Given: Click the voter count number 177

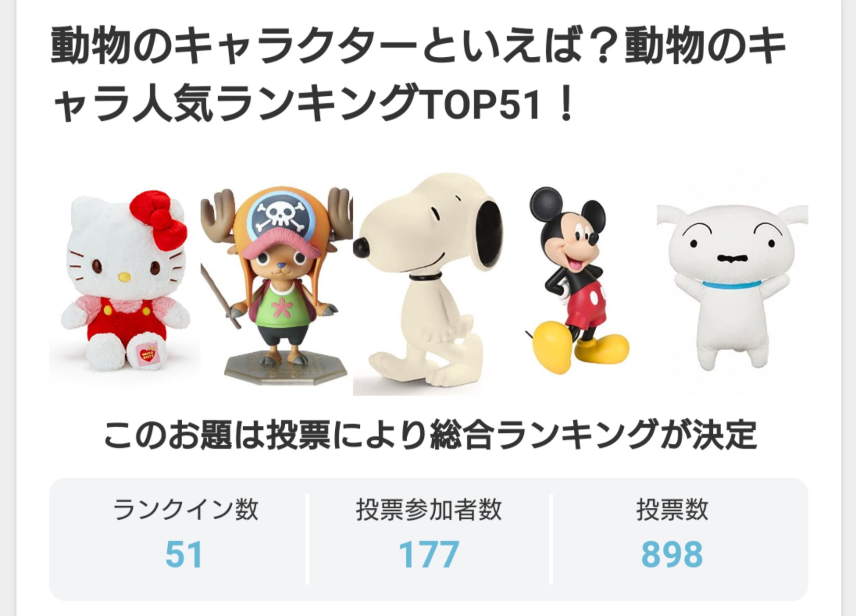Looking at the screenshot, I should 429,555.
